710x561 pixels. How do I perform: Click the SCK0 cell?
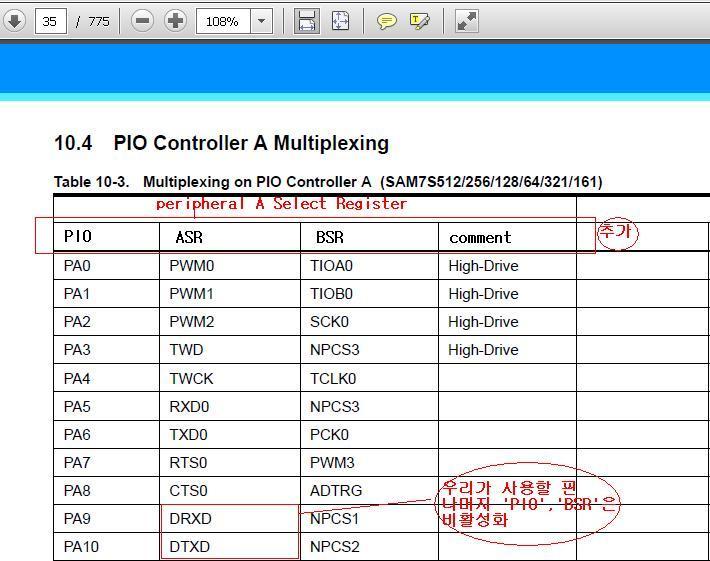[x=369, y=322]
